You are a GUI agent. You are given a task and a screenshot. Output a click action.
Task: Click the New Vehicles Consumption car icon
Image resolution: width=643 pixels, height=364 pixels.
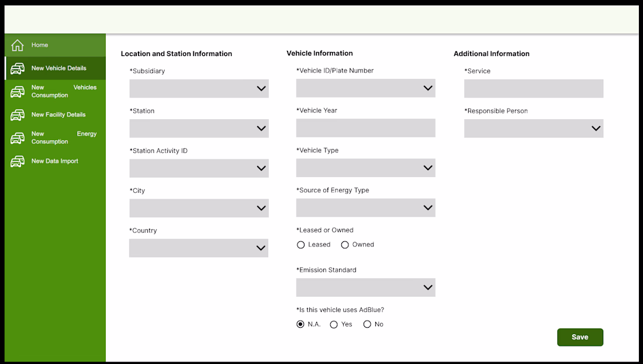pyautogui.click(x=18, y=91)
